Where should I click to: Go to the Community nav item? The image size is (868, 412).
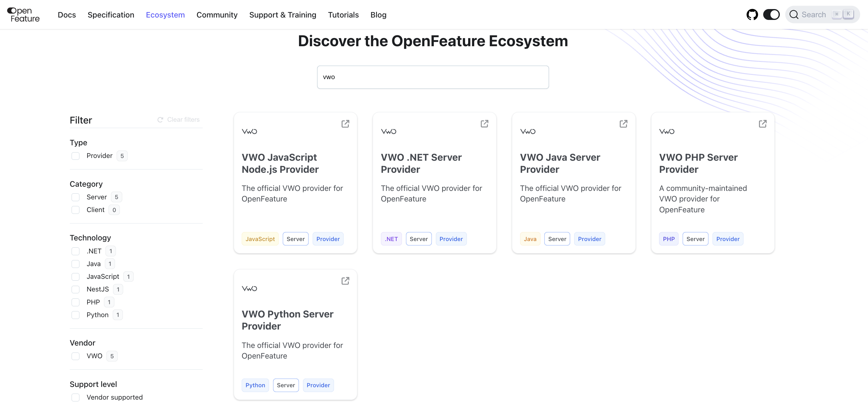(x=217, y=15)
